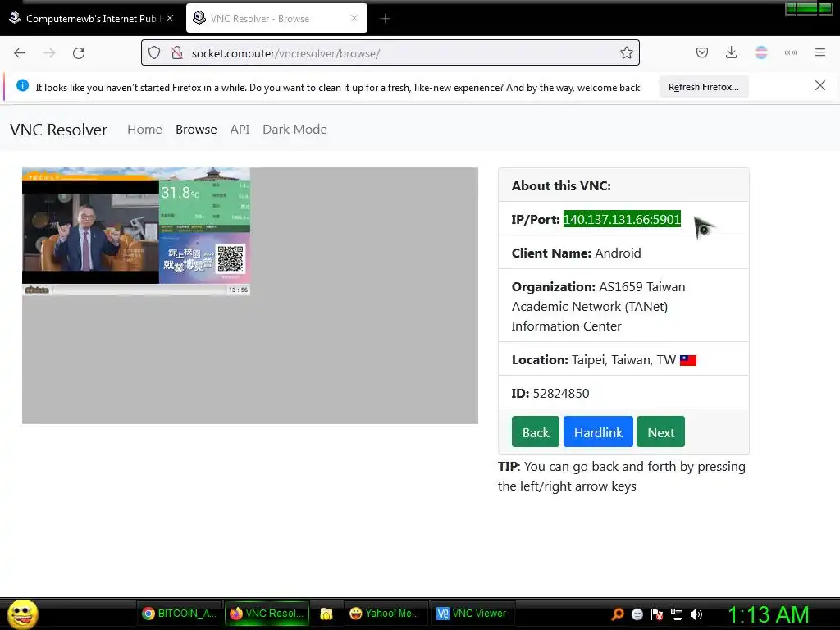Click the Taiwan flag icon
This screenshot has height=630, width=840.
(688, 360)
